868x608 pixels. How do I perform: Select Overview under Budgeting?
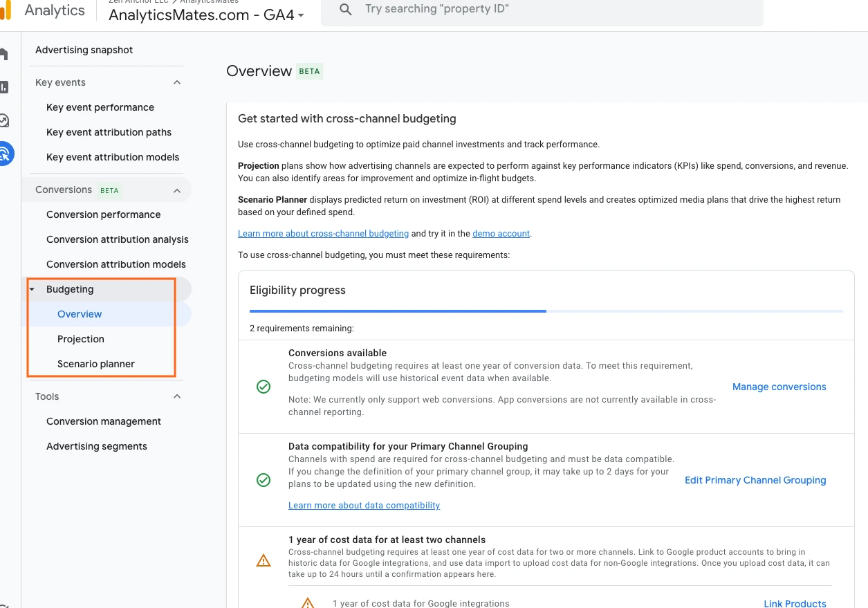(x=80, y=314)
